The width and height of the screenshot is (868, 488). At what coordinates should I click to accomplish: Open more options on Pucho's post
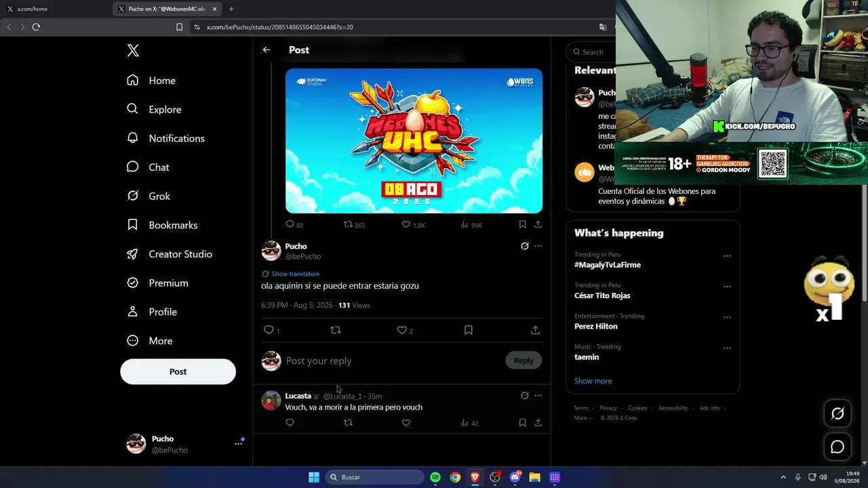pos(538,246)
